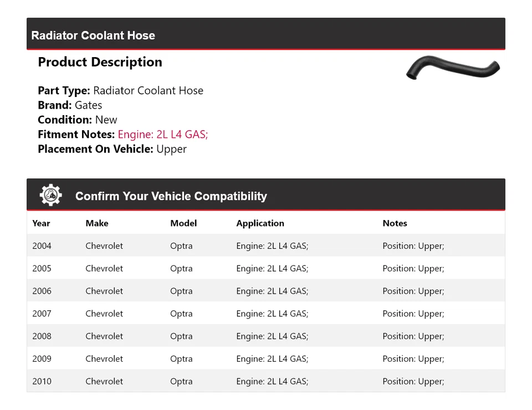Select the Year column header
The width and height of the screenshot is (532, 410).
coord(41,223)
